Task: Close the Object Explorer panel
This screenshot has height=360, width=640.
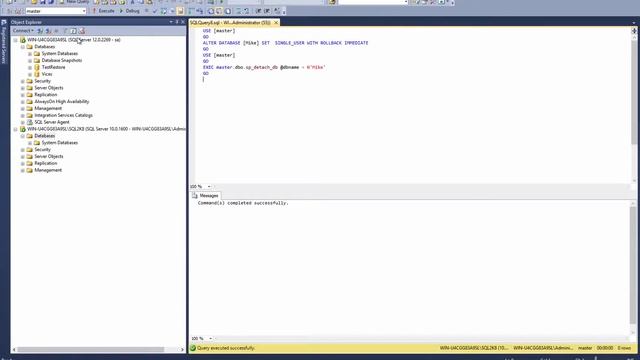Action: pyautogui.click(x=182, y=22)
